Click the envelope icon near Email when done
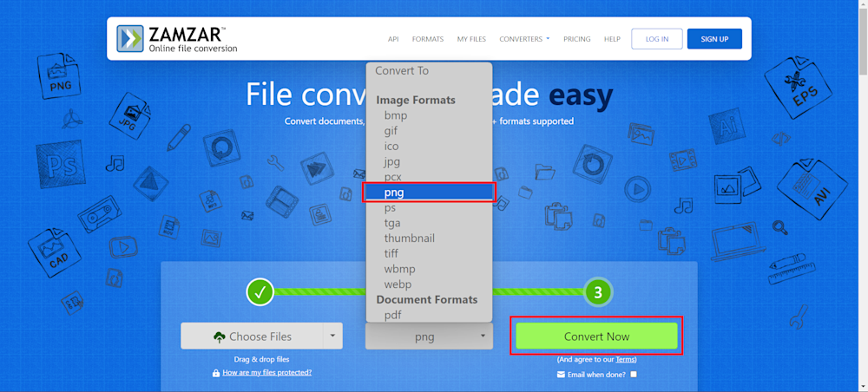 click(562, 375)
